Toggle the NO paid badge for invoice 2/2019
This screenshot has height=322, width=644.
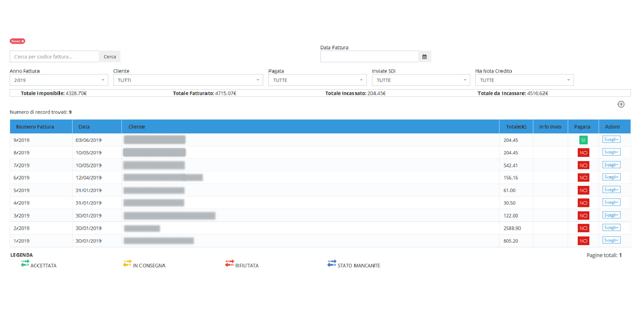click(x=583, y=228)
